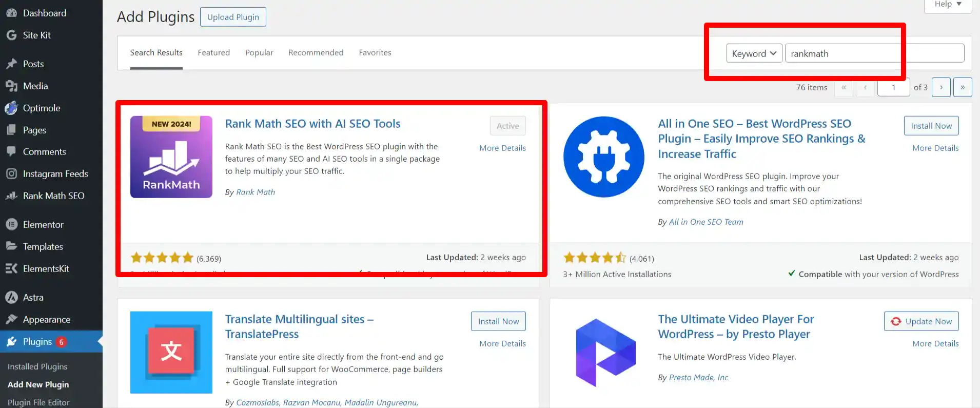View More Details for TranslatePress
Image resolution: width=980 pixels, height=408 pixels.
tap(502, 343)
